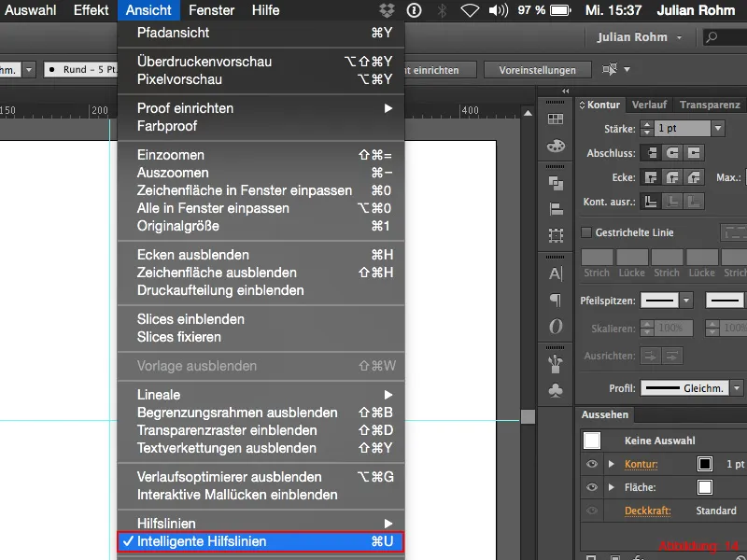The height and width of the screenshot is (560, 747).
Task: Select bevel join Ecke icon
Action: [x=694, y=177]
